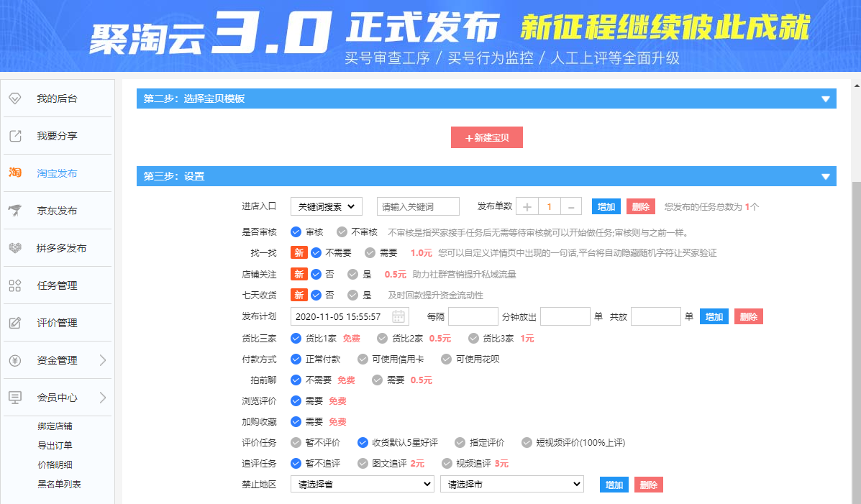Select 不审核 radio option
Image resolution: width=861 pixels, height=504 pixels.
342,232
